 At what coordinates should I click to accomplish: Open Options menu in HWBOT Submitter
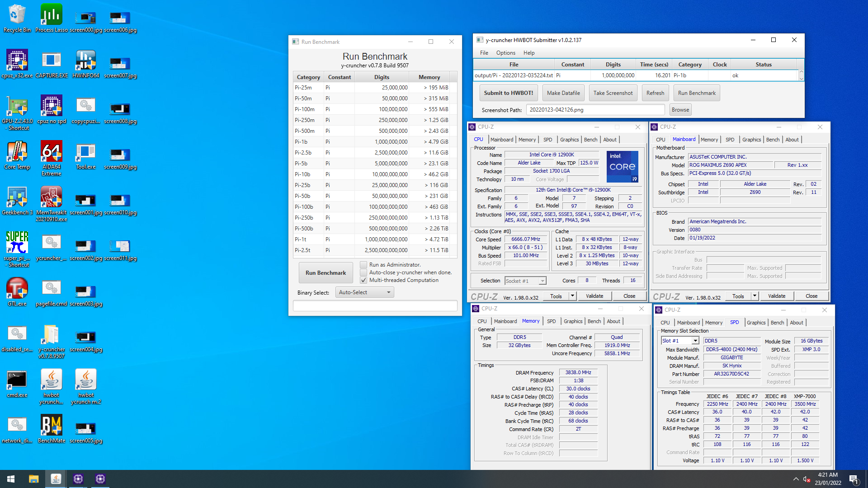click(x=505, y=53)
